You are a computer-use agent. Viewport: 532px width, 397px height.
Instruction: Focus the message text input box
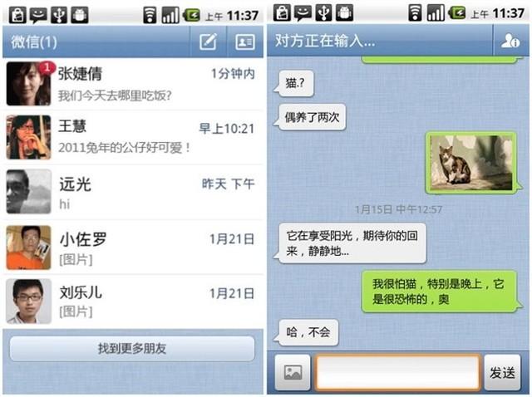(397, 372)
